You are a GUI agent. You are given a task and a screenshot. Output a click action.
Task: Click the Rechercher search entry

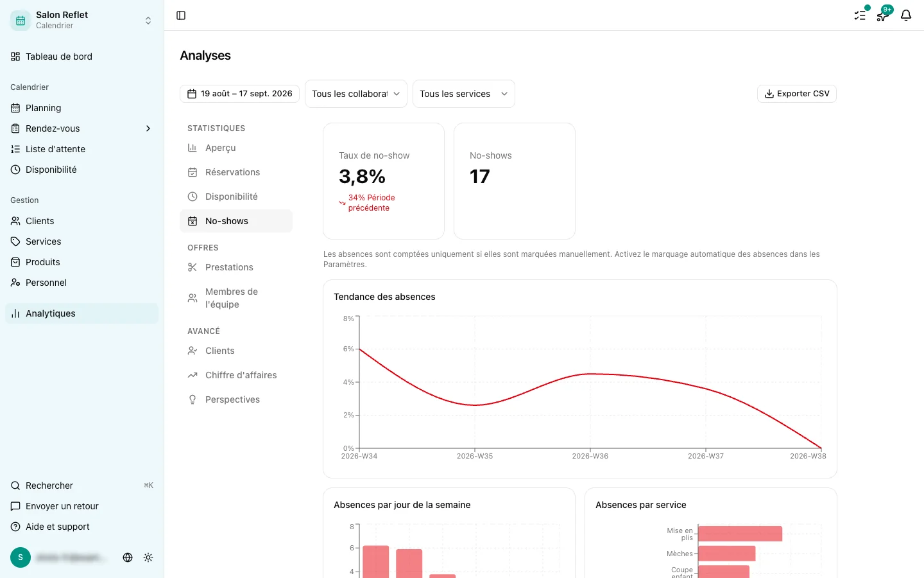[81, 486]
